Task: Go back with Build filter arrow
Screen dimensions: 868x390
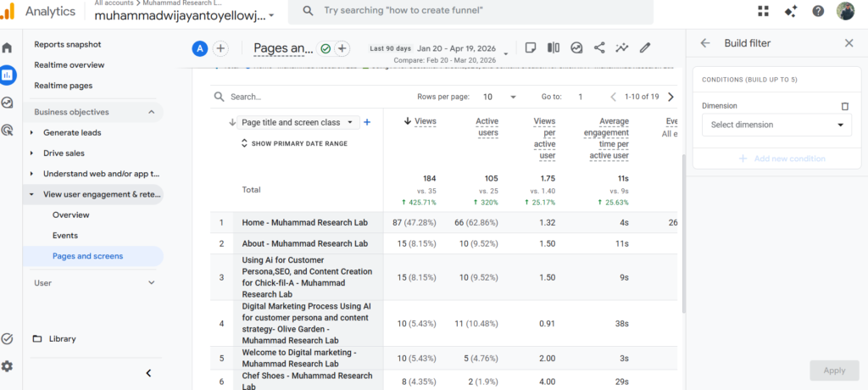Action: coord(704,43)
